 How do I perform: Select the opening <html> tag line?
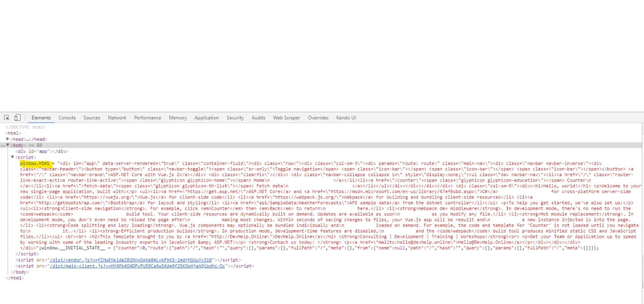13,133
